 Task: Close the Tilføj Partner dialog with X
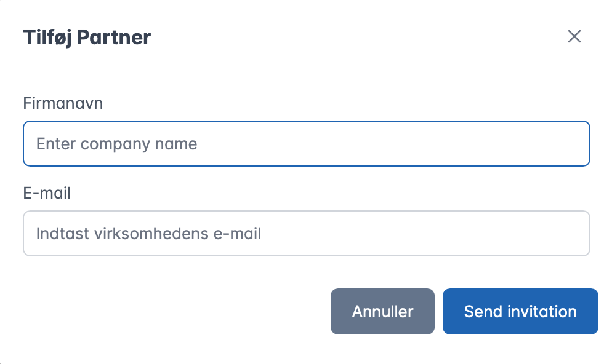click(x=574, y=37)
